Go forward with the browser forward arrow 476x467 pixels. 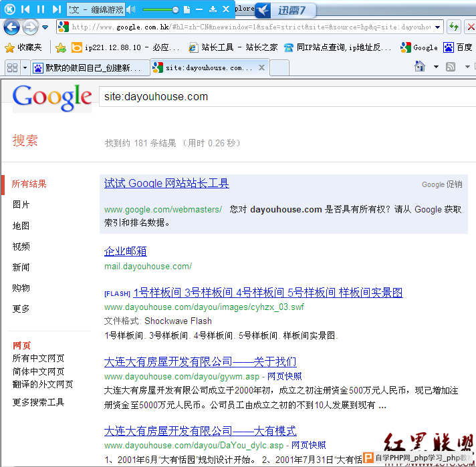[x=29, y=27]
